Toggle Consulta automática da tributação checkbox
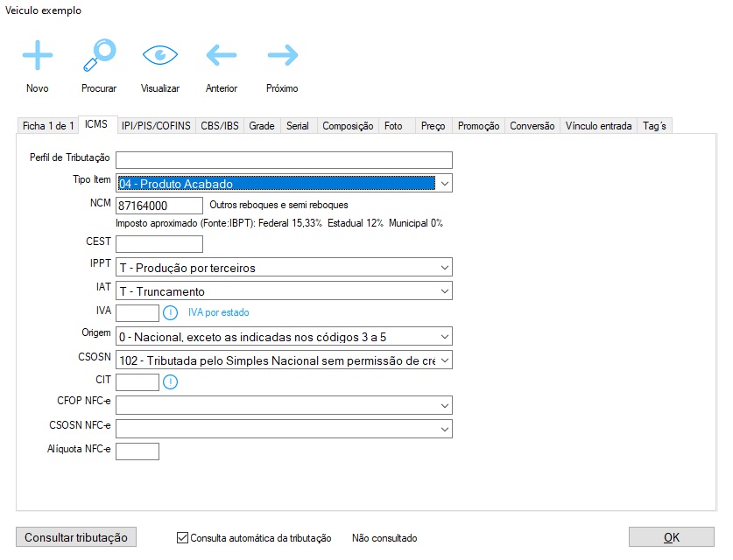The width and height of the screenshot is (733, 560). pos(183,538)
